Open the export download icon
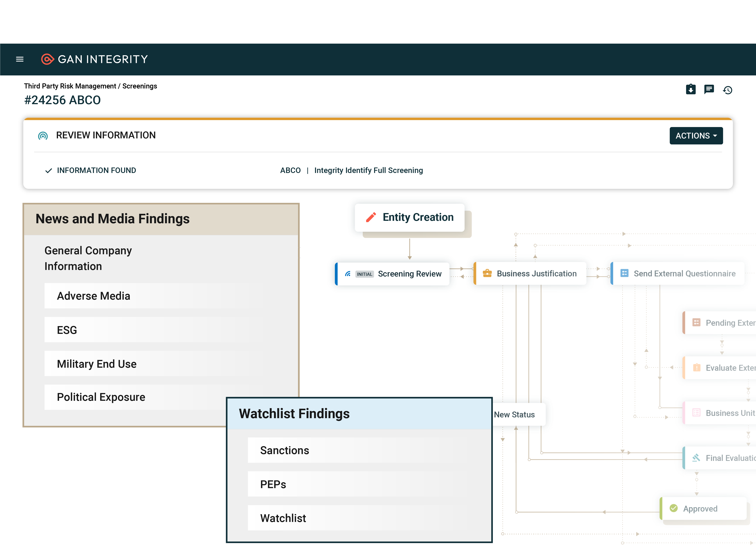 tap(691, 89)
